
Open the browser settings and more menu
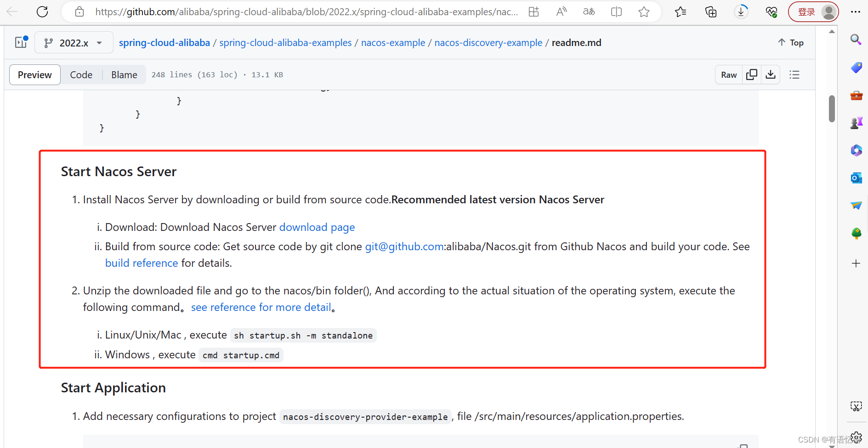click(855, 12)
